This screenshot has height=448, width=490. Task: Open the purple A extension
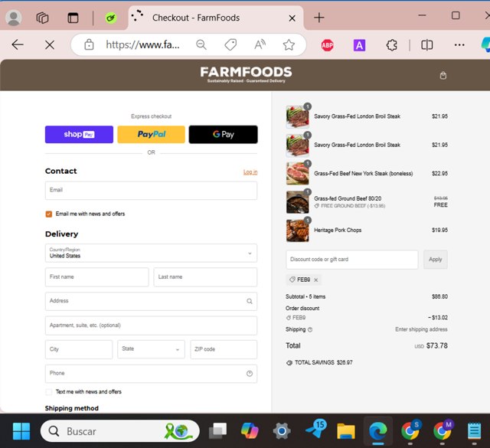click(359, 45)
